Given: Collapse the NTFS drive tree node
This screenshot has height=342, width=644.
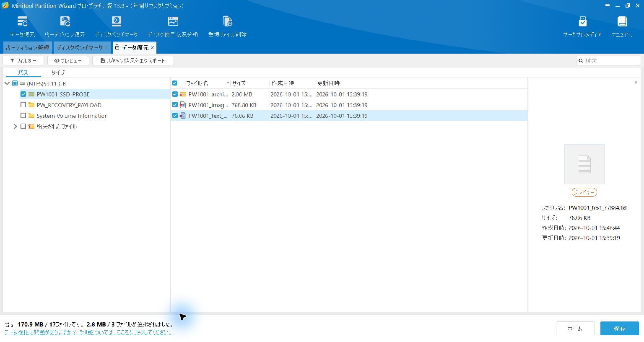Looking at the screenshot, I should 7,83.
